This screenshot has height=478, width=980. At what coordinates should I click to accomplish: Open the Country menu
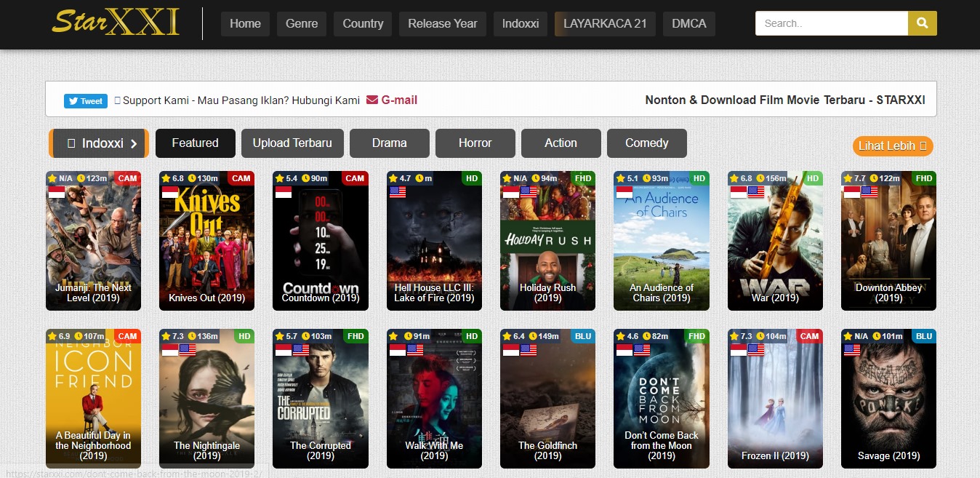click(x=363, y=23)
